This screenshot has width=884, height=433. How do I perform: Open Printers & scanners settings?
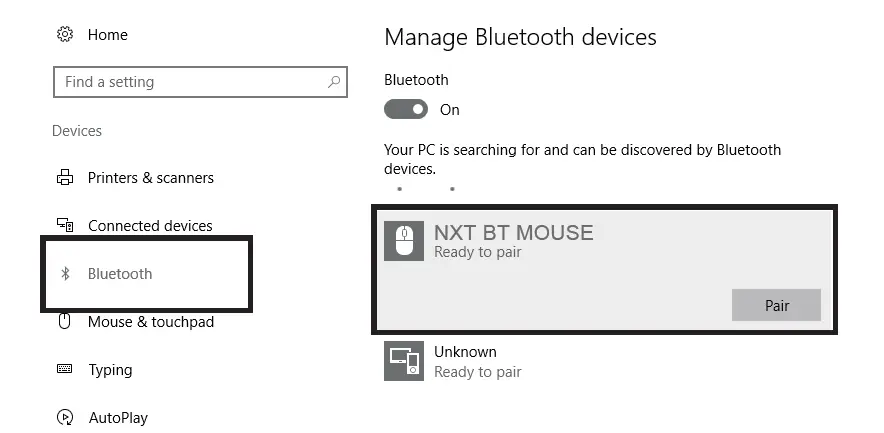click(150, 178)
